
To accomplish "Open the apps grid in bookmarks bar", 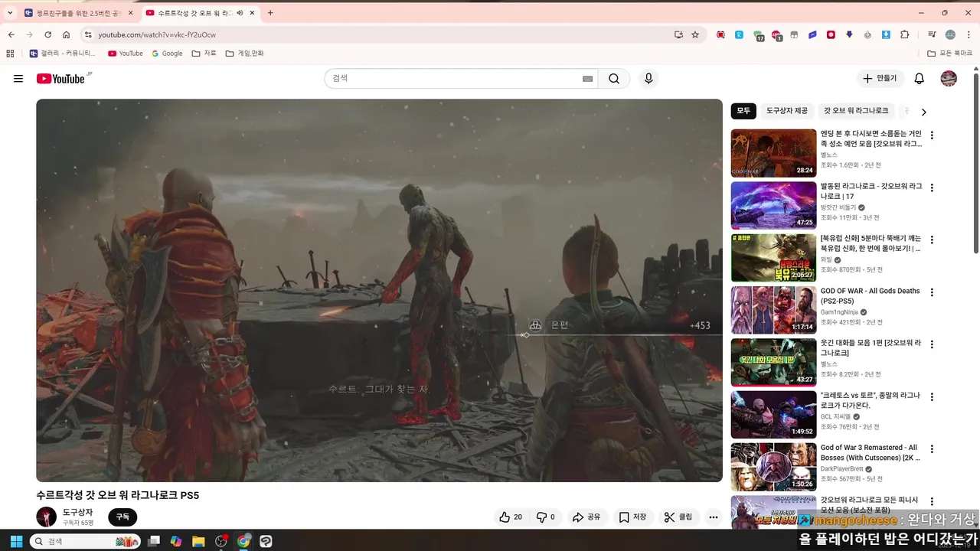I will [x=10, y=54].
